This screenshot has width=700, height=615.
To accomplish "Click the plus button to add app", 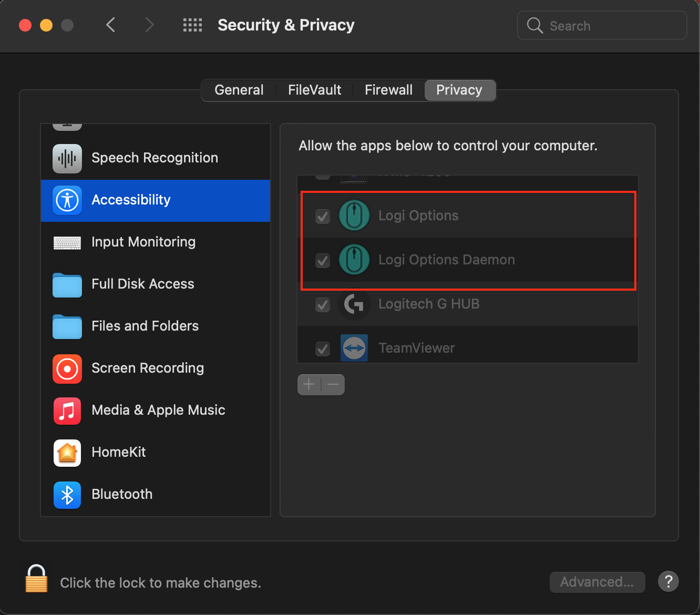I will [x=309, y=385].
